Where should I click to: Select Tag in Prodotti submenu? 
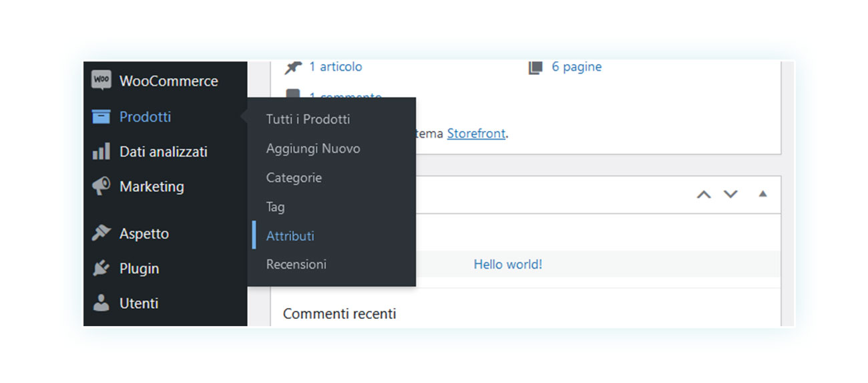pos(275,207)
